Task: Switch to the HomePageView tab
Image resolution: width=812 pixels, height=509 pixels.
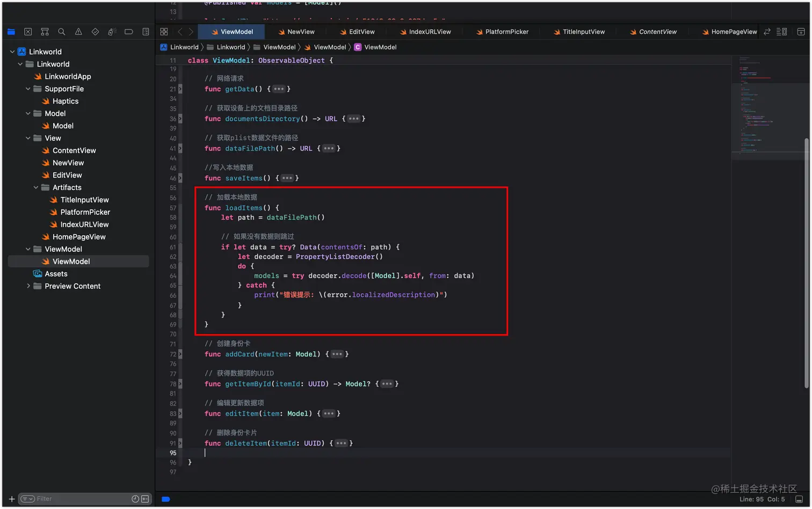Action: pyautogui.click(x=729, y=32)
